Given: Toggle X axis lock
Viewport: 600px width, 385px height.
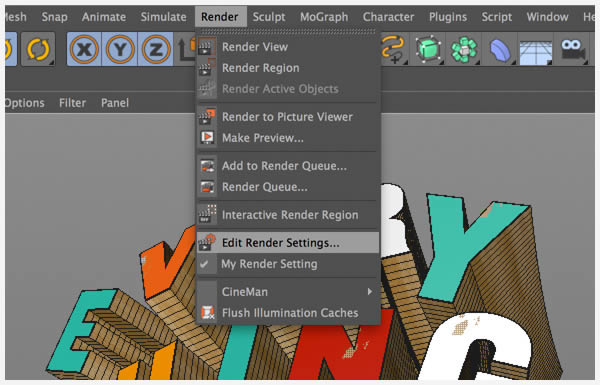Looking at the screenshot, I should click(84, 49).
